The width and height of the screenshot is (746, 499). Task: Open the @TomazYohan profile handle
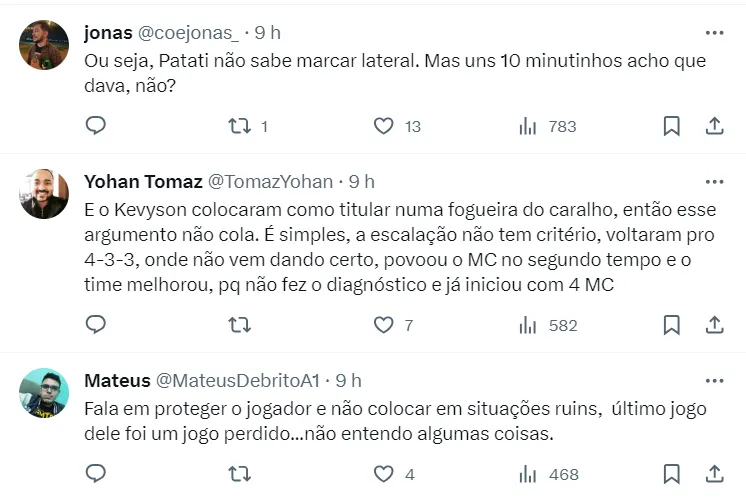[269, 182]
